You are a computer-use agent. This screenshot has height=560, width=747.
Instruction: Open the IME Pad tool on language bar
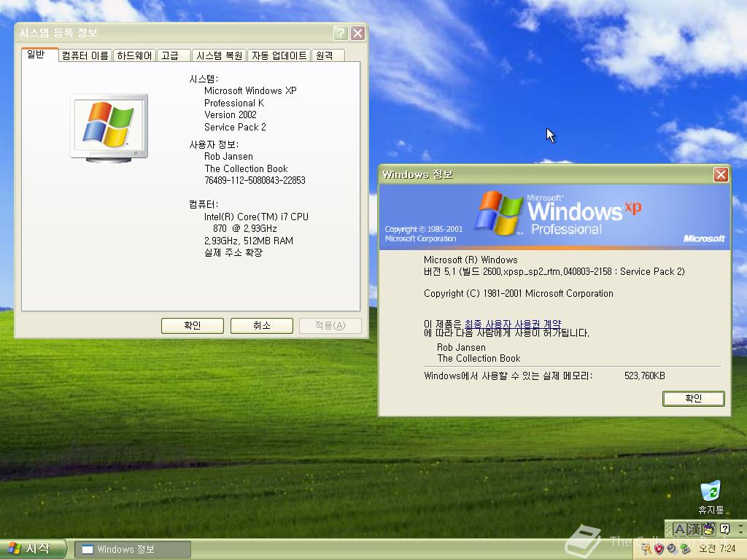click(709, 529)
